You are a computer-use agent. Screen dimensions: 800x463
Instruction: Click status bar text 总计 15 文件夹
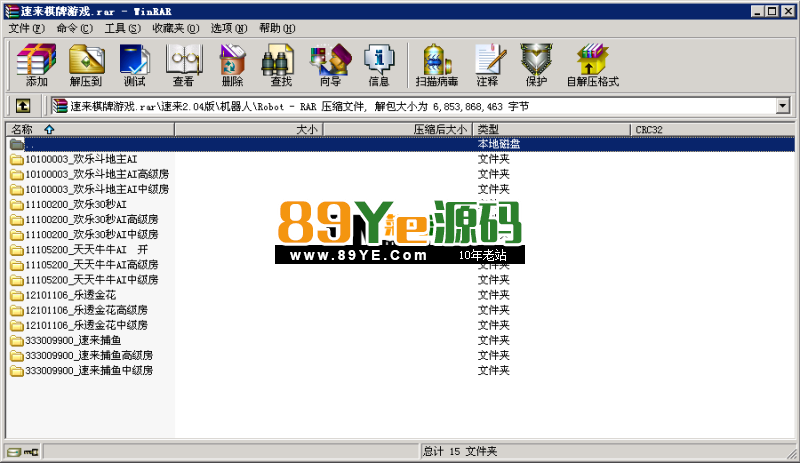[x=460, y=451]
